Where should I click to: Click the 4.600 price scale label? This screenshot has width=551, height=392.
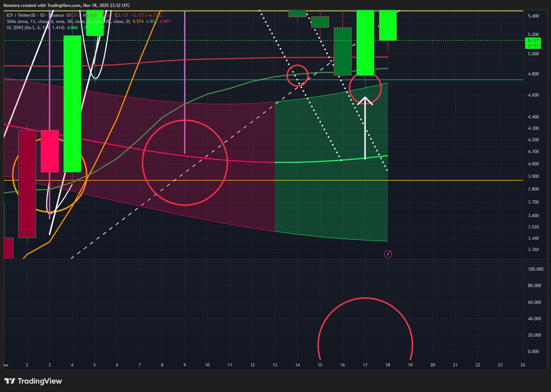click(x=533, y=95)
